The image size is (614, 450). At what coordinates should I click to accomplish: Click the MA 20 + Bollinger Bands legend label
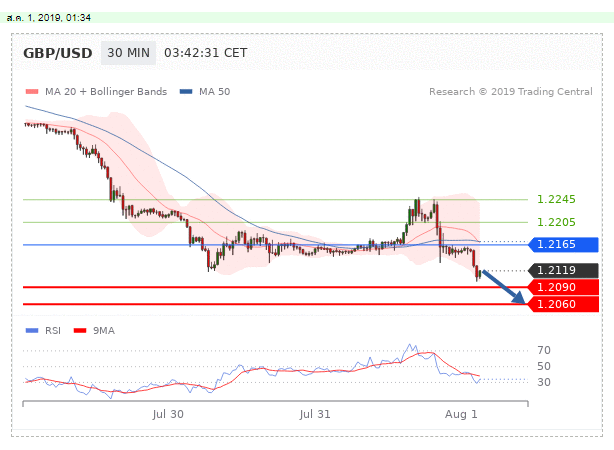tap(106, 92)
